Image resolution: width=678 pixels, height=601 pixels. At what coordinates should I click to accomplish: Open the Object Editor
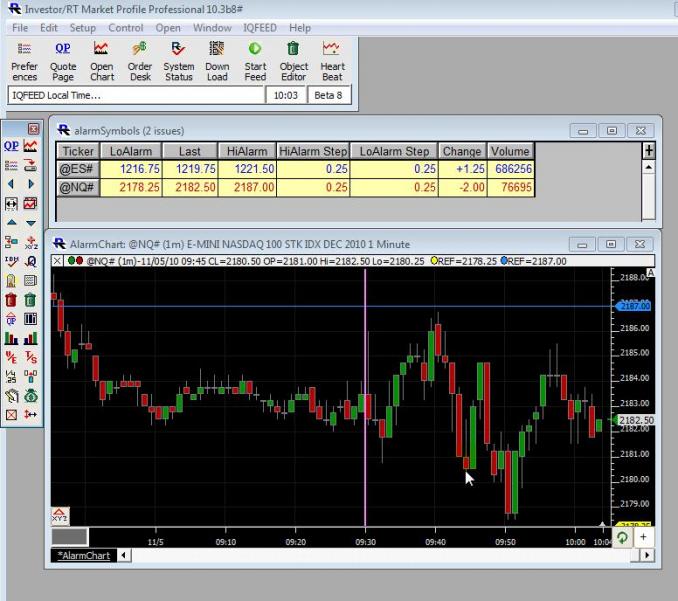(294, 61)
